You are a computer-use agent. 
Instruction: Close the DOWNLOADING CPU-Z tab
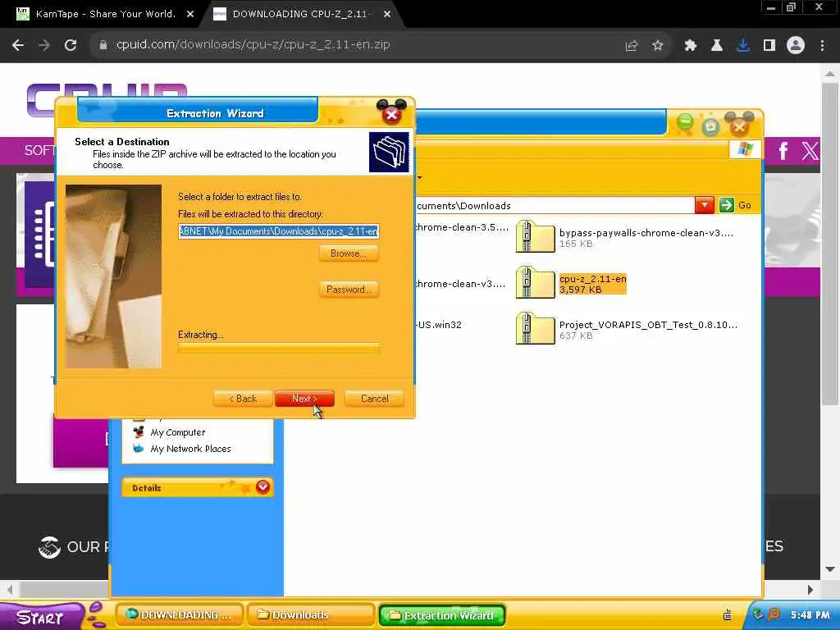(387, 15)
